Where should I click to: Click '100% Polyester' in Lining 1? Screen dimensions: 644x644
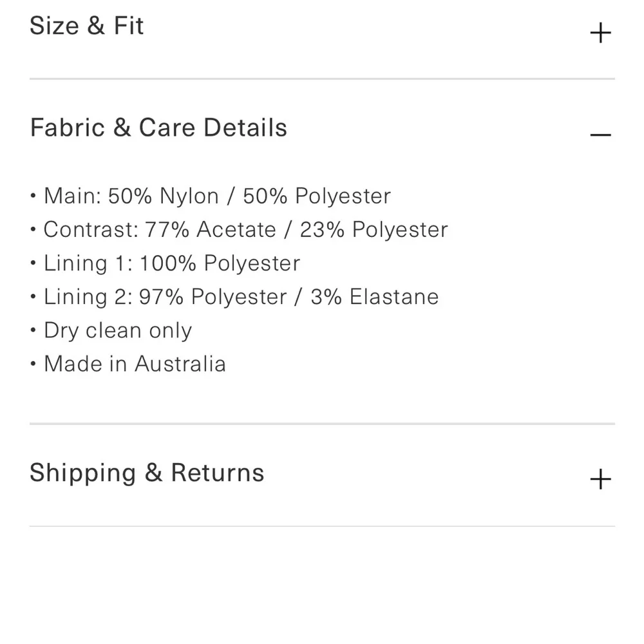click(x=220, y=263)
